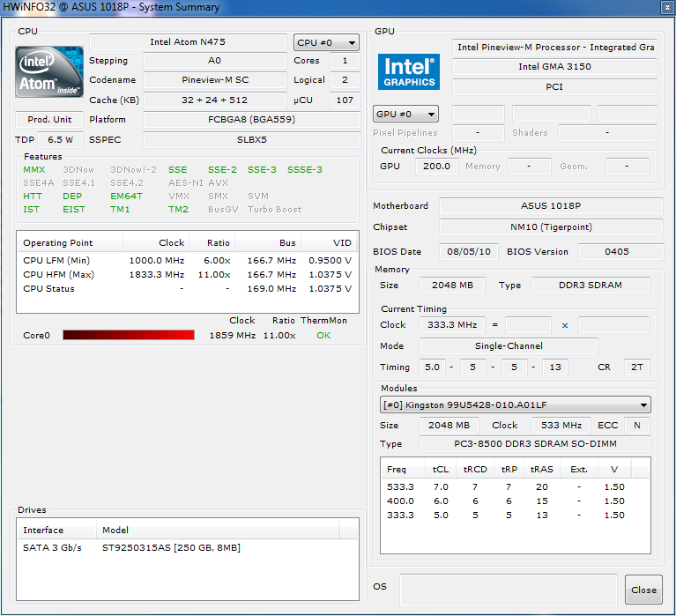This screenshot has width=676, height=616.
Task: Click the HTT feature label
Action: 33,197
